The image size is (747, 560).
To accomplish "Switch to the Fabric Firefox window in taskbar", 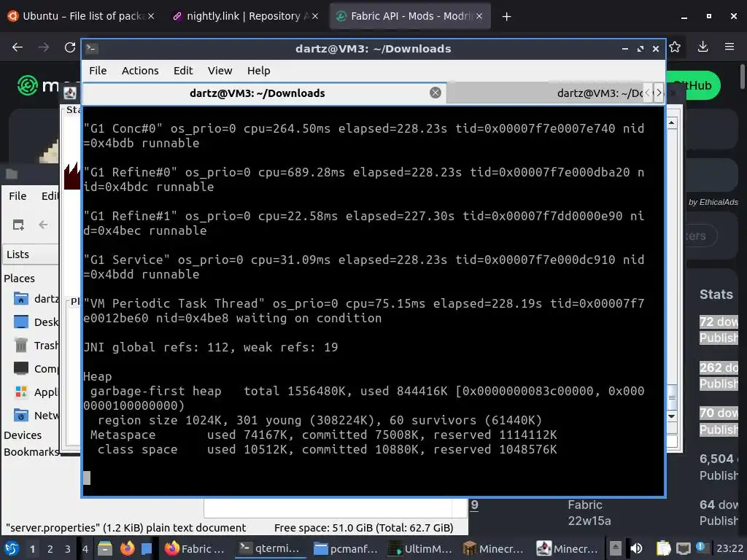I will coord(195,548).
